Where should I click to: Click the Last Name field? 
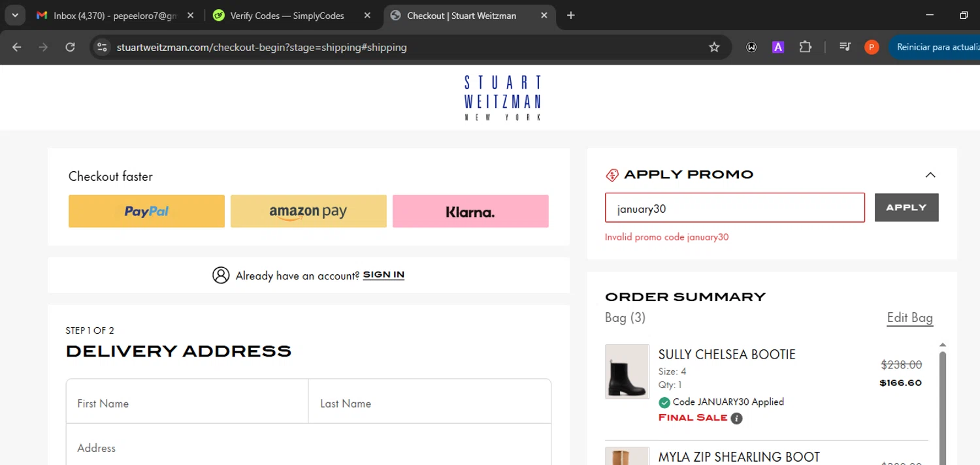(x=430, y=402)
